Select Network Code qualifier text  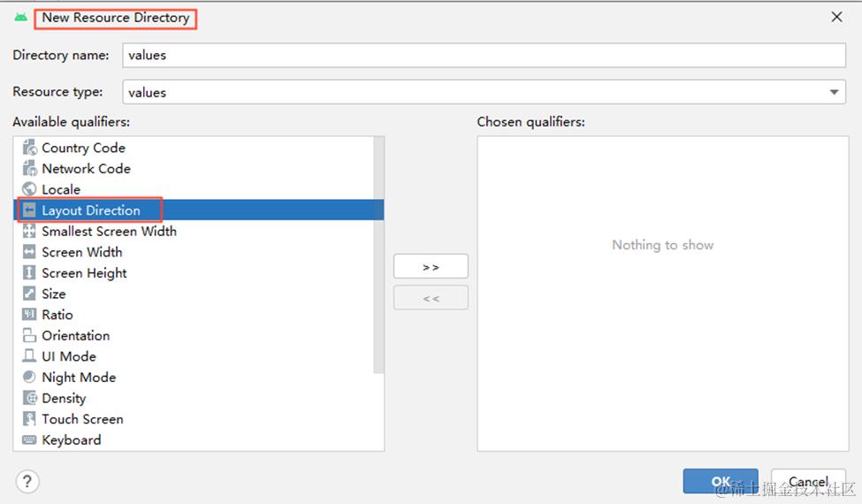coord(87,169)
